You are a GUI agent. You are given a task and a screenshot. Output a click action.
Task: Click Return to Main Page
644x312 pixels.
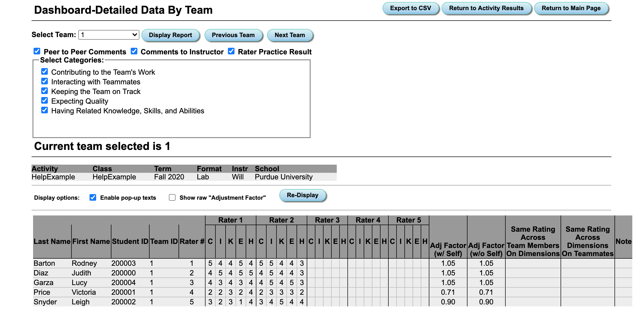[x=571, y=8]
